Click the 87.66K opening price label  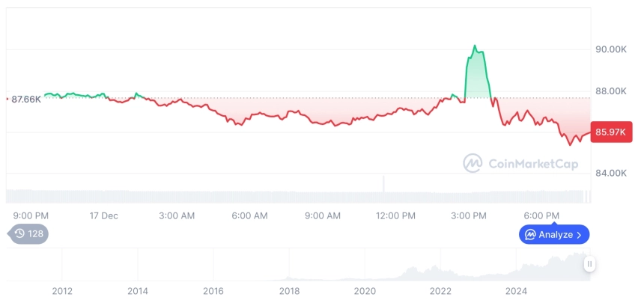[26, 99]
